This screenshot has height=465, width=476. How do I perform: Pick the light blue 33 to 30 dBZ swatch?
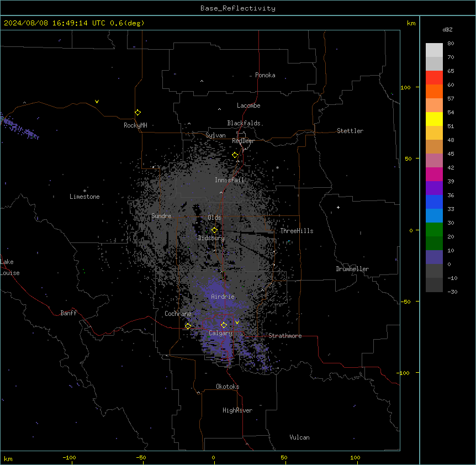pyautogui.click(x=434, y=216)
